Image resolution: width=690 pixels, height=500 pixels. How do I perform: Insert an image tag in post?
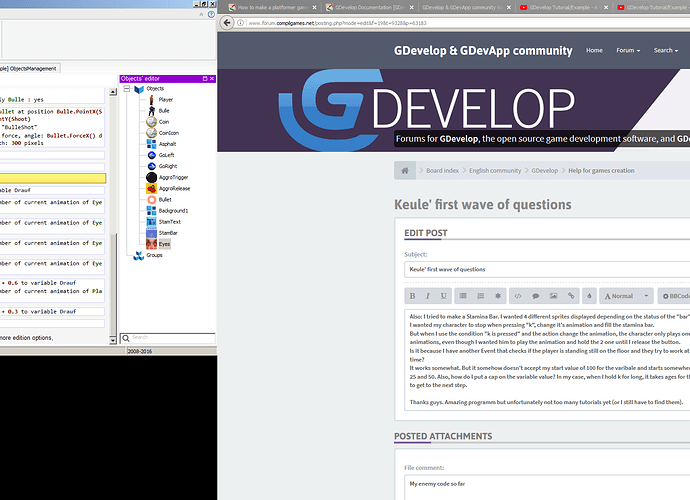553,296
